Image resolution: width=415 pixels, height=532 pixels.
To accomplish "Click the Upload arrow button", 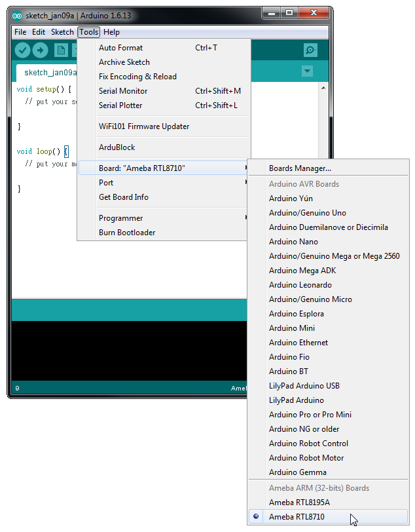I will point(41,50).
